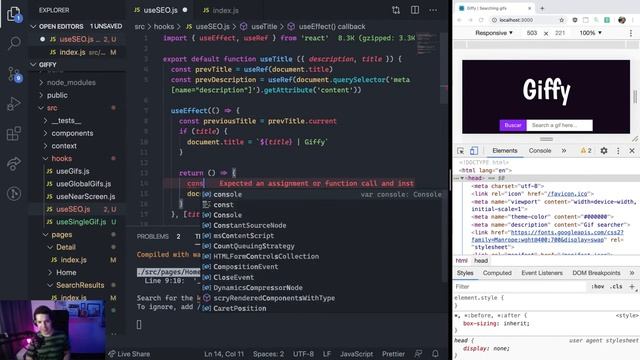
Task: Open the Responsive device dropdown
Action: [494, 33]
